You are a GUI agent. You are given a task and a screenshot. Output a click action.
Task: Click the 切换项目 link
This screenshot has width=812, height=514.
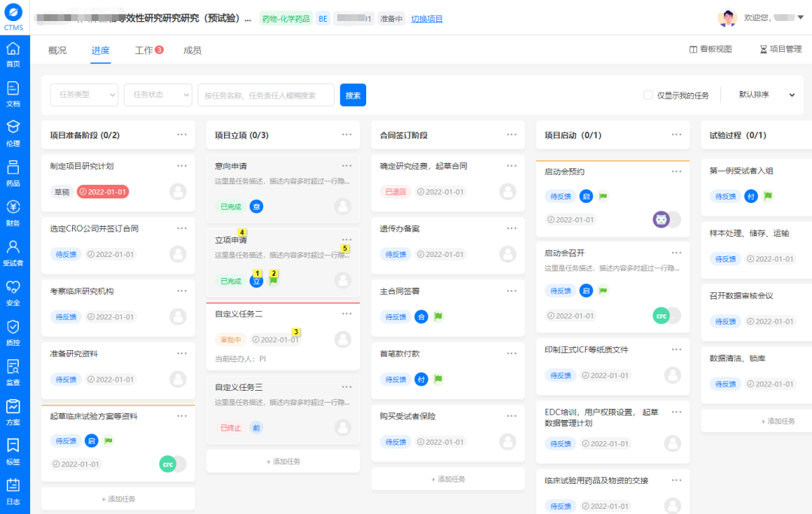[427, 19]
